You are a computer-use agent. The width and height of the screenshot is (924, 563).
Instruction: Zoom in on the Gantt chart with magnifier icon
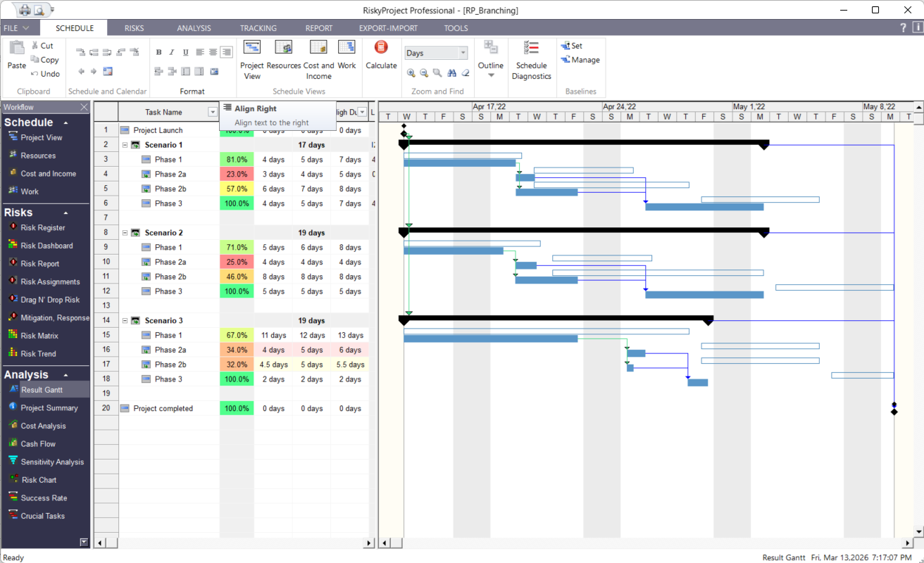[x=411, y=72]
